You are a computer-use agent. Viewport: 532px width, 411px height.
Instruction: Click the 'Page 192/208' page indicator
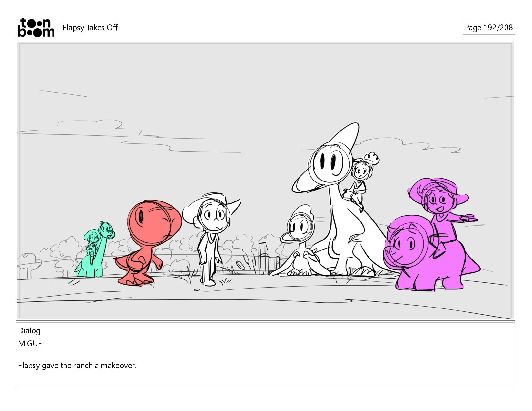pyautogui.click(x=488, y=28)
